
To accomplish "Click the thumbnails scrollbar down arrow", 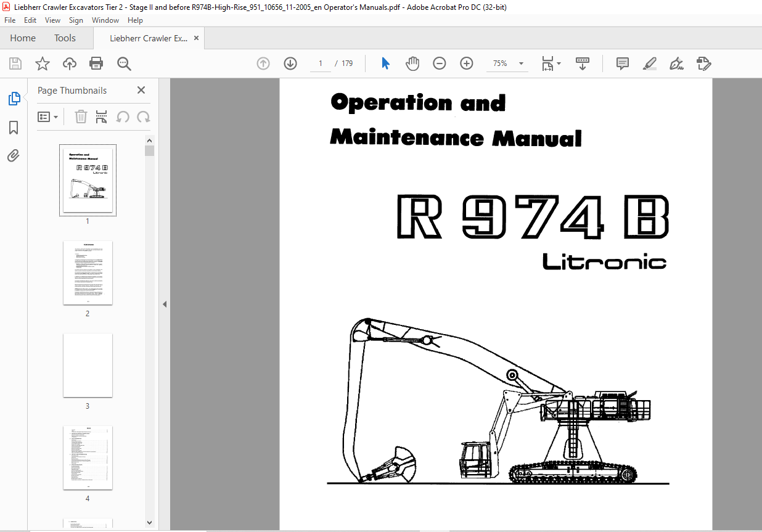I will point(150,522).
